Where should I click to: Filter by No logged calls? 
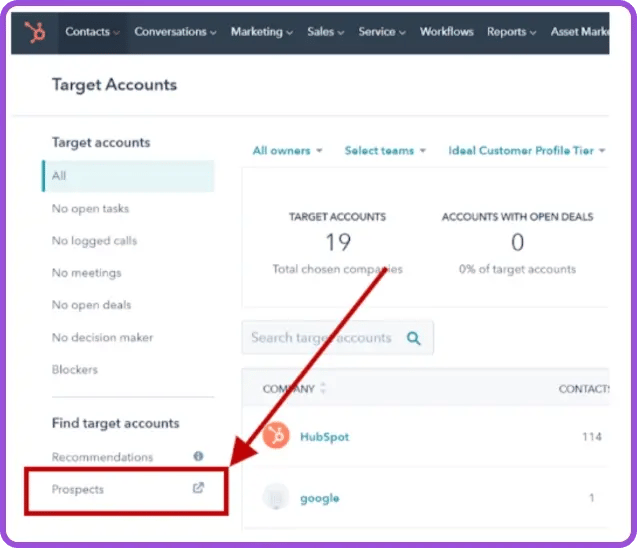click(94, 240)
